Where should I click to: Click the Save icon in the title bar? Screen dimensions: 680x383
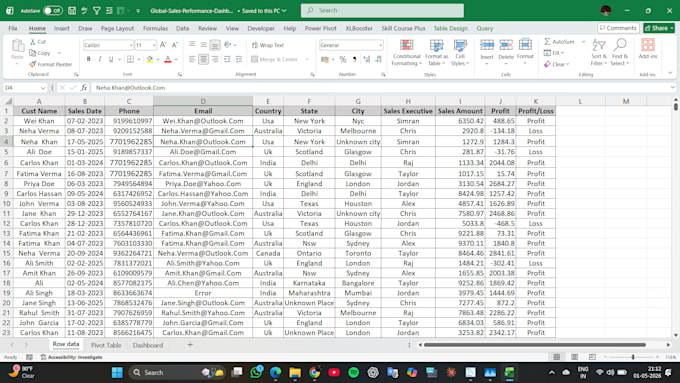click(x=72, y=10)
